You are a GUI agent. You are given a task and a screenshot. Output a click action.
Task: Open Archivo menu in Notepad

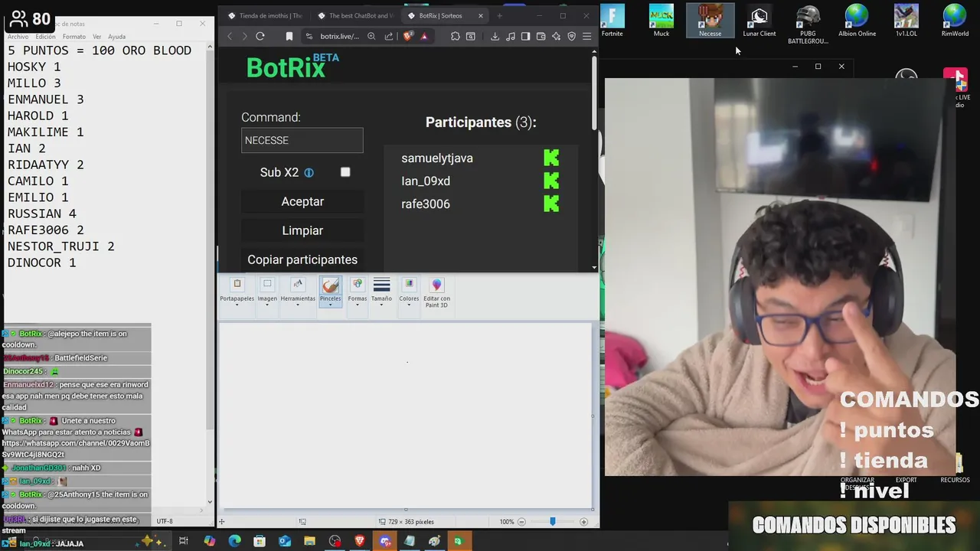click(18, 37)
